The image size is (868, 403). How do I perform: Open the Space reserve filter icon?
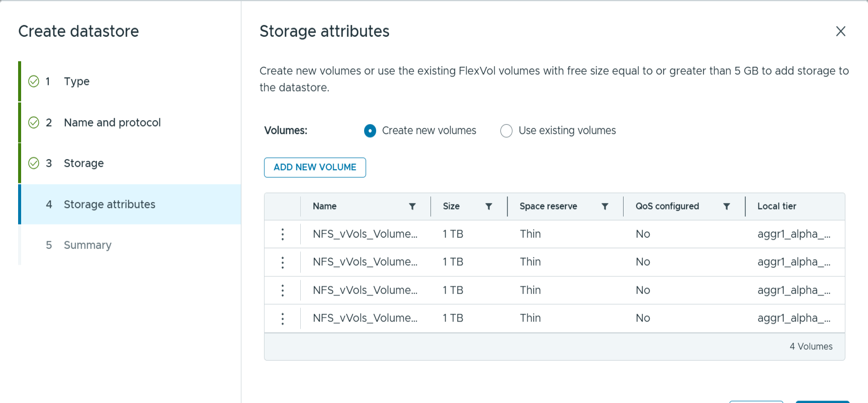[605, 207]
